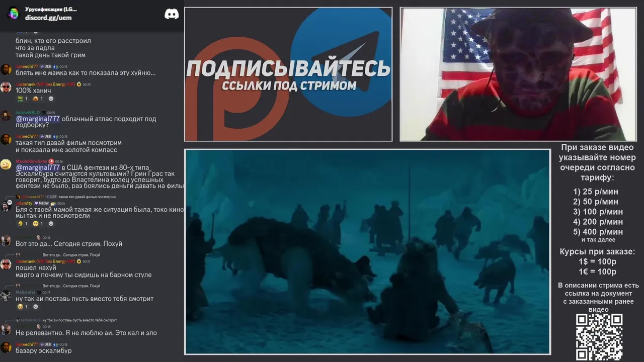Click the second reaction under 'мы так и не посмотрели'
Screen dimensions: 644x362
pos(38,223)
